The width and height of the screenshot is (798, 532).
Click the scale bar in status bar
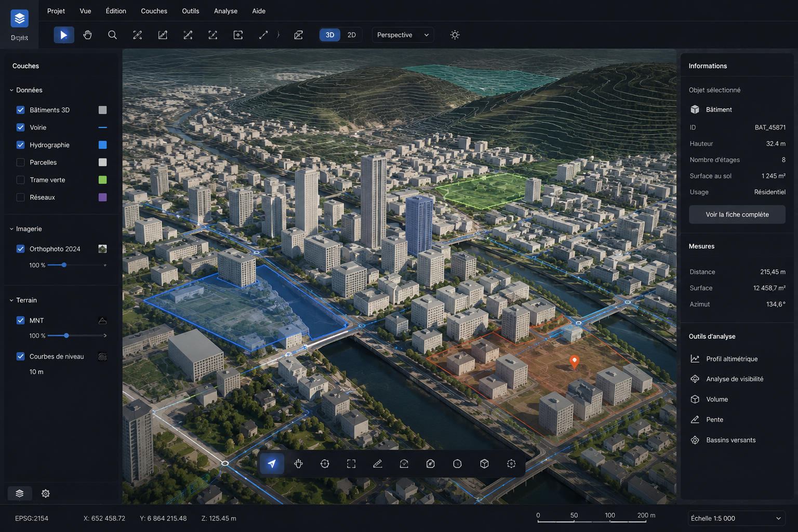[596, 516]
